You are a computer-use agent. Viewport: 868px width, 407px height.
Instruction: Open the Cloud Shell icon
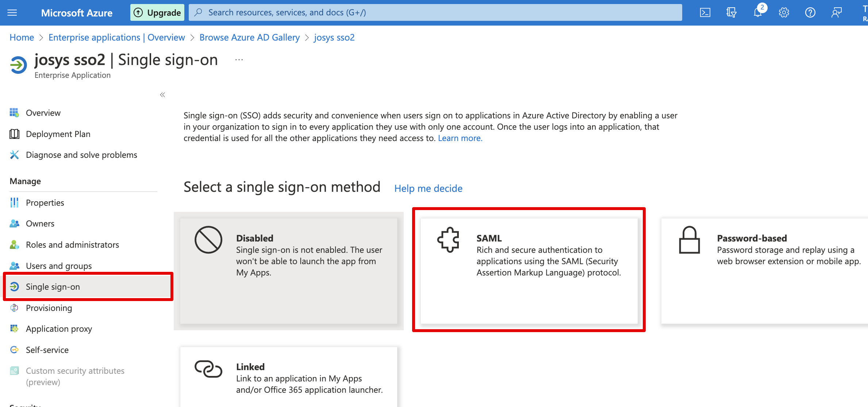pos(705,13)
